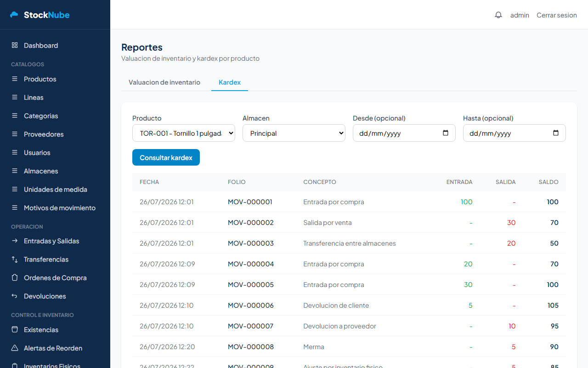Open Transferencias menu item
The width and height of the screenshot is (588, 368).
[x=55, y=259]
